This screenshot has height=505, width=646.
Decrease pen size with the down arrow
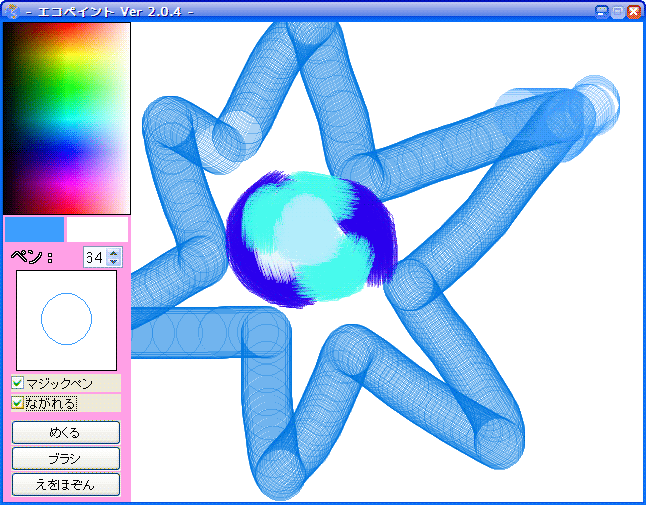114,262
